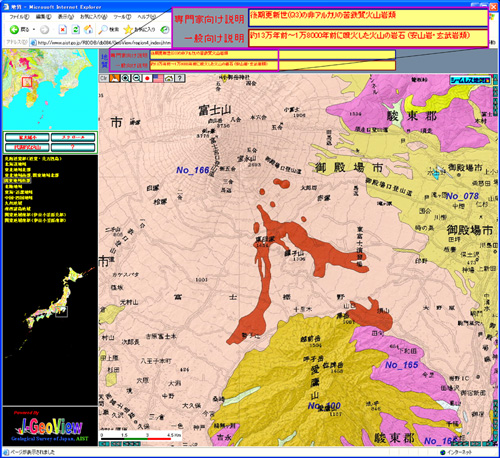
Task: Click the first region link in yellow list
Action: click(33, 159)
